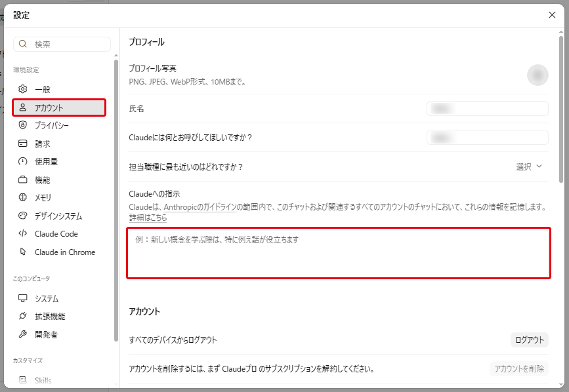Go to the 請求 section
Screen dimensions: 569x392
[59, 144]
